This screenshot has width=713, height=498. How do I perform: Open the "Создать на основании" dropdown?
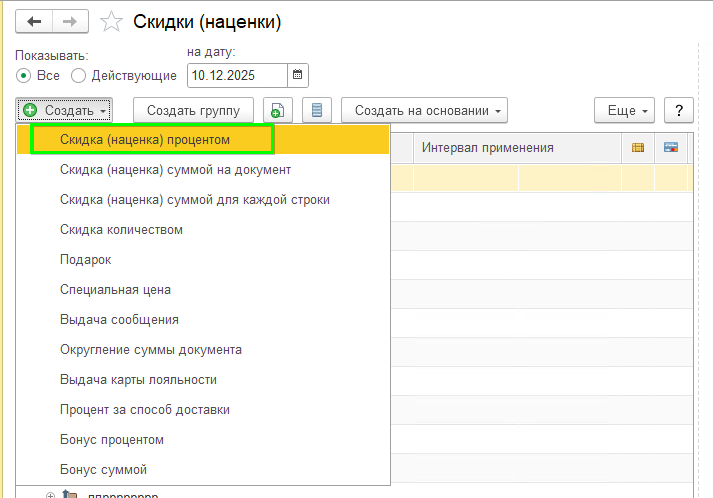424,110
